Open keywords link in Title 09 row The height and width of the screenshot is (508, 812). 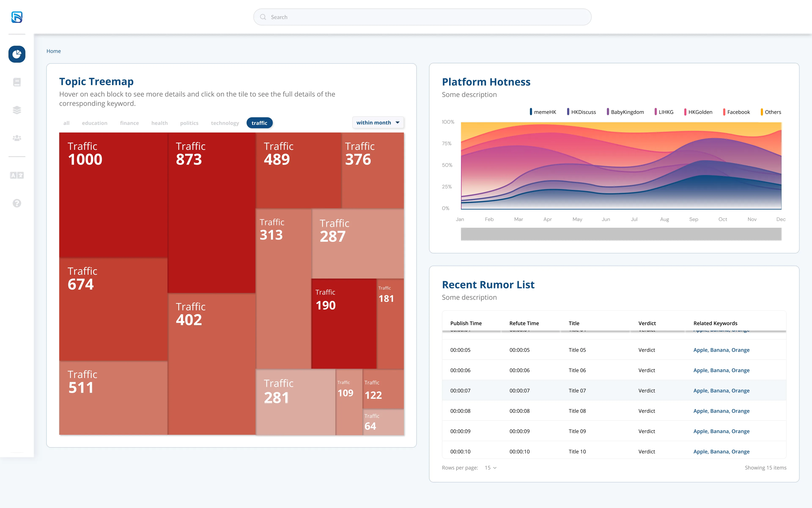721,431
